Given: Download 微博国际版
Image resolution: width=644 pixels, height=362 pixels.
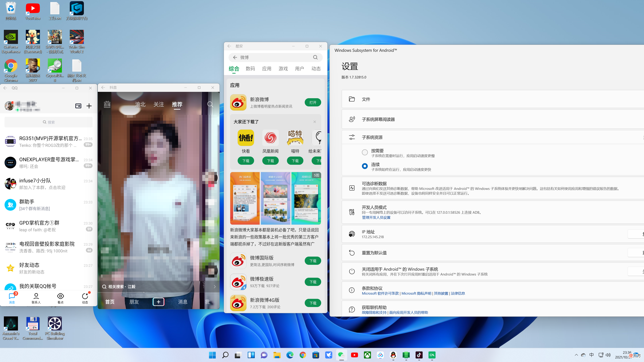Looking at the screenshot, I should click(x=313, y=261).
